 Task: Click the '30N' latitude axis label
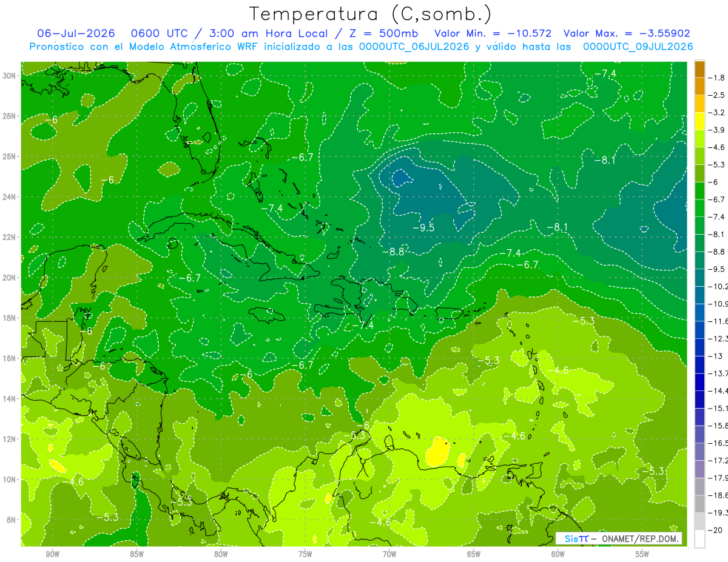click(10, 76)
